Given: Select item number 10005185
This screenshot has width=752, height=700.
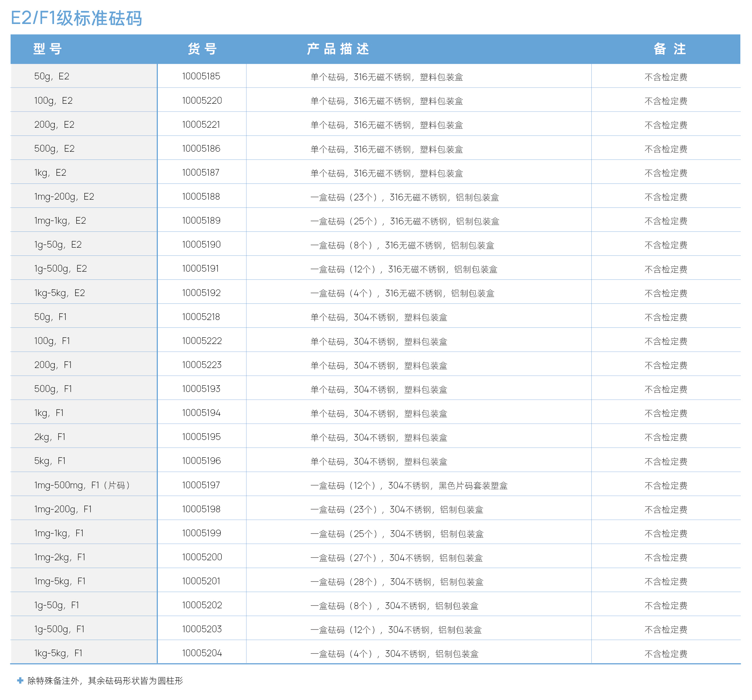Looking at the screenshot, I should (201, 76).
